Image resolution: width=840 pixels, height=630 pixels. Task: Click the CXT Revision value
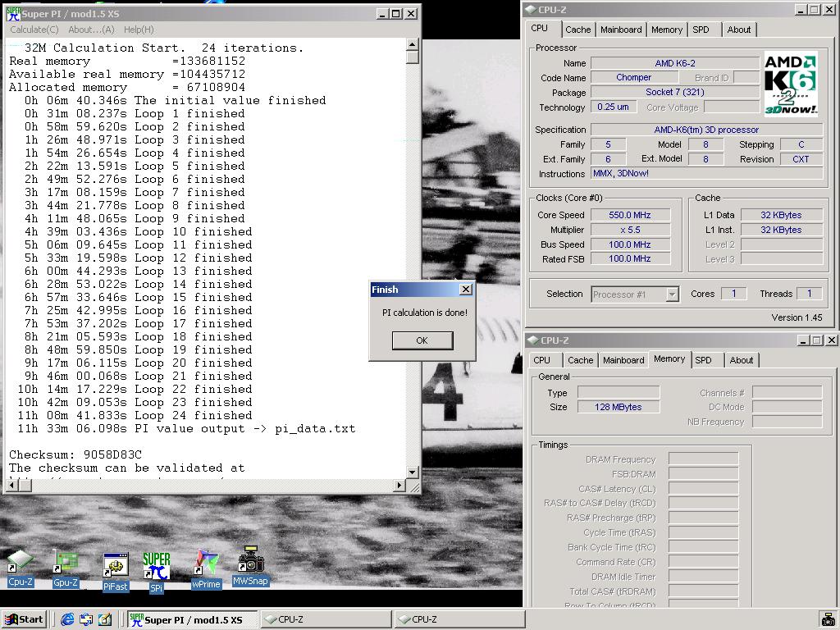coord(801,159)
